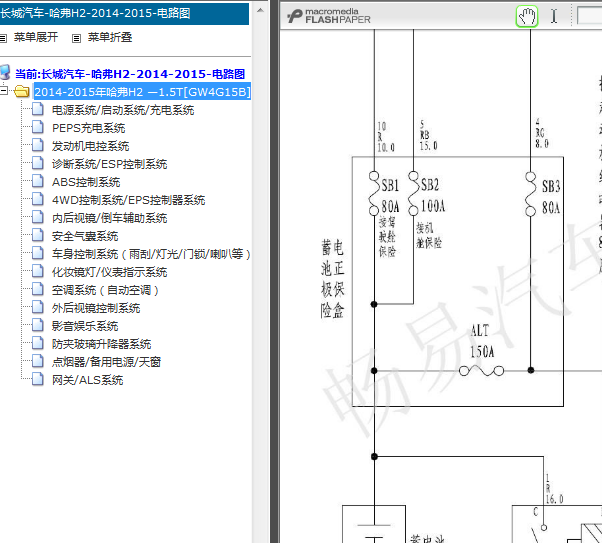Click the SB2 100A fuse label
The image size is (602, 543).
[433, 195]
